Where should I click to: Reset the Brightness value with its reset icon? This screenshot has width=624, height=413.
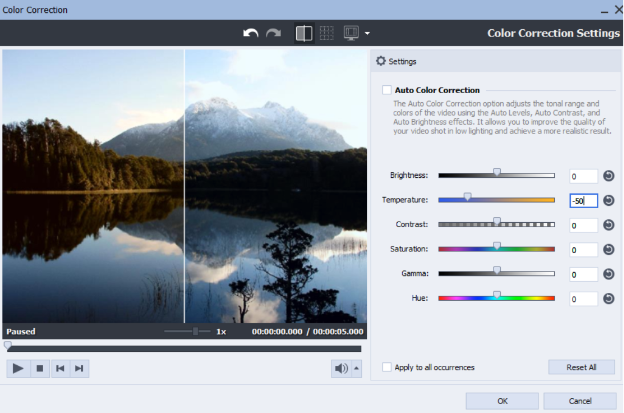click(609, 176)
